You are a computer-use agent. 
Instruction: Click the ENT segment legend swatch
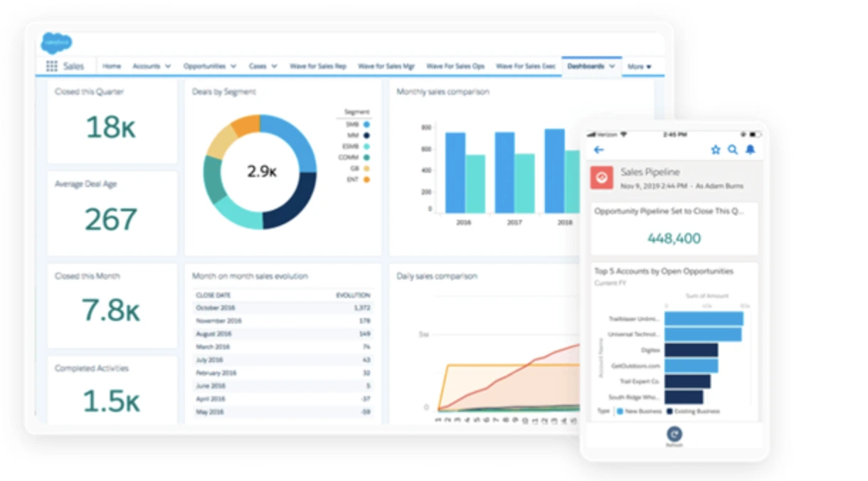(366, 180)
